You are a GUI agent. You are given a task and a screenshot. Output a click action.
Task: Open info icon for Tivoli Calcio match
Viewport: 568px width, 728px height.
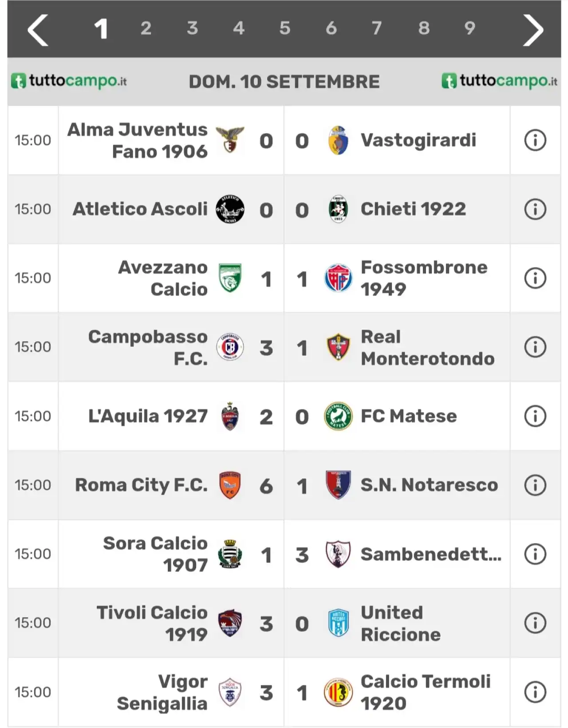tap(535, 623)
